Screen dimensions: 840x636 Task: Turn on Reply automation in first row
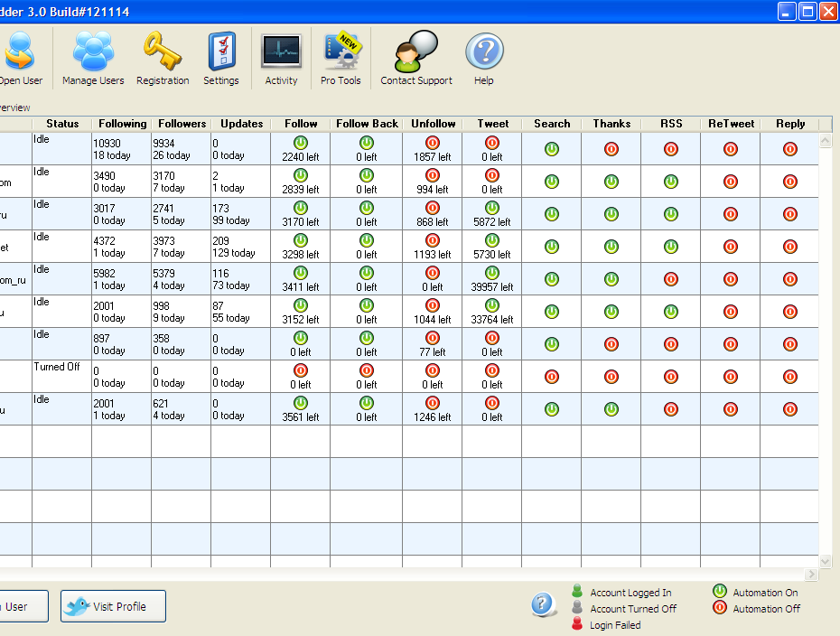[790, 149]
